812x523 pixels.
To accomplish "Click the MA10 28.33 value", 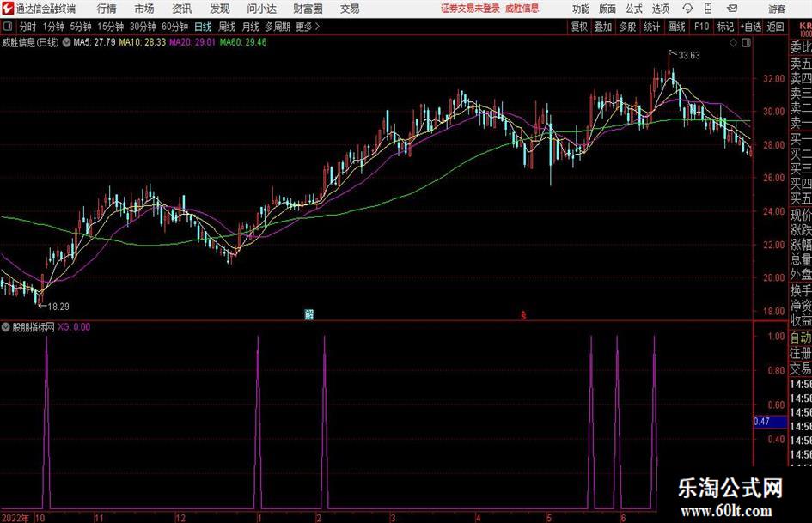I will tap(143, 42).
